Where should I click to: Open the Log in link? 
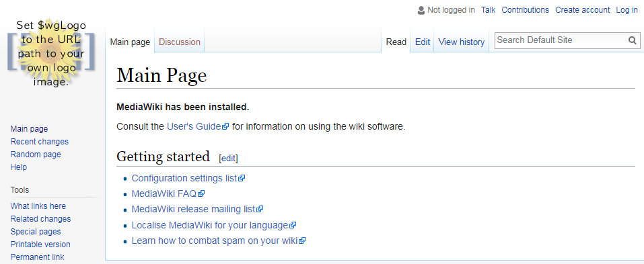click(x=627, y=10)
